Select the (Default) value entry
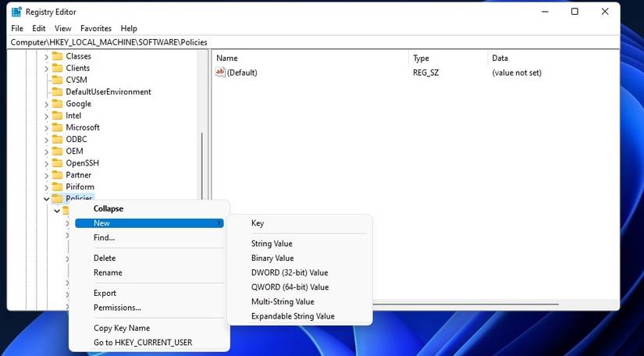Viewport: 644px width, 356px height. 242,73
